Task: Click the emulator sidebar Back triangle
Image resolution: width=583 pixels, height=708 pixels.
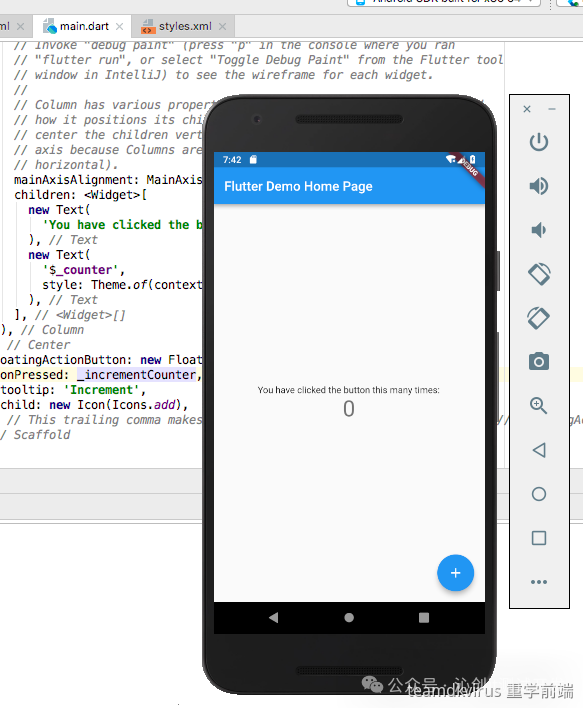Action: coord(539,450)
